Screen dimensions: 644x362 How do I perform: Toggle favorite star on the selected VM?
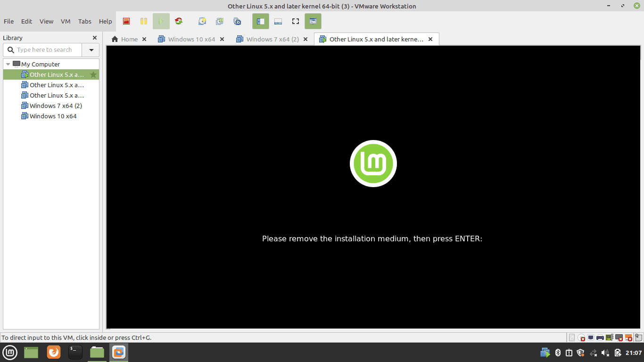point(93,74)
